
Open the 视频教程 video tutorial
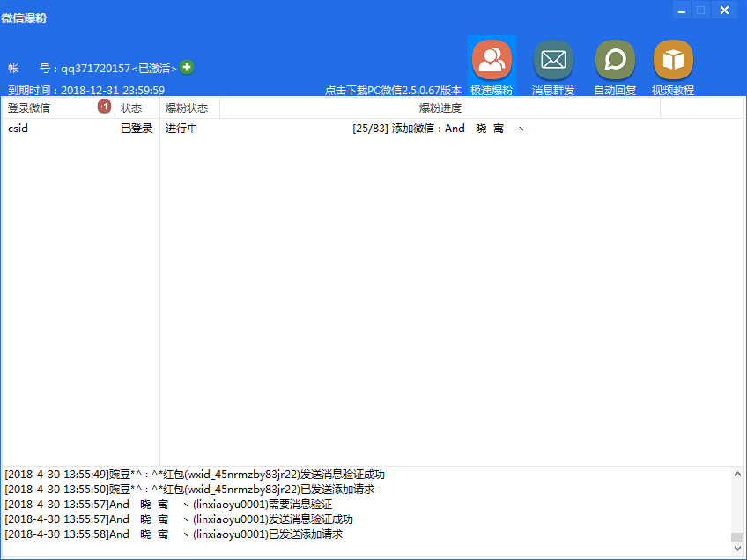click(x=673, y=66)
